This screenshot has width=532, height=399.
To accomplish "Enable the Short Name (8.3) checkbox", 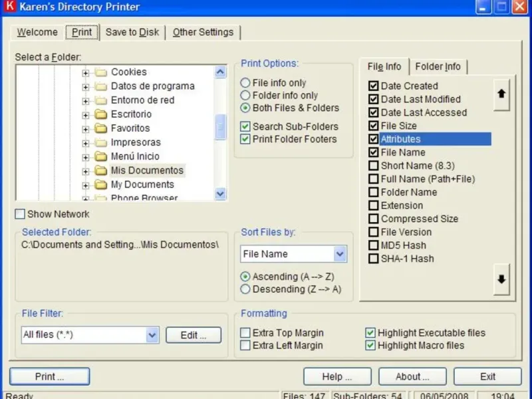I will [373, 166].
